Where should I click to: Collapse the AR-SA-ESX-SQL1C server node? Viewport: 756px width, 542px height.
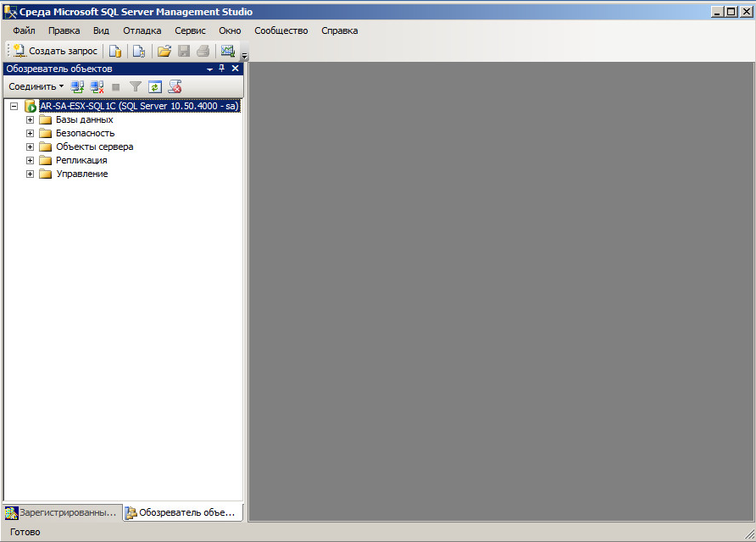pos(14,106)
